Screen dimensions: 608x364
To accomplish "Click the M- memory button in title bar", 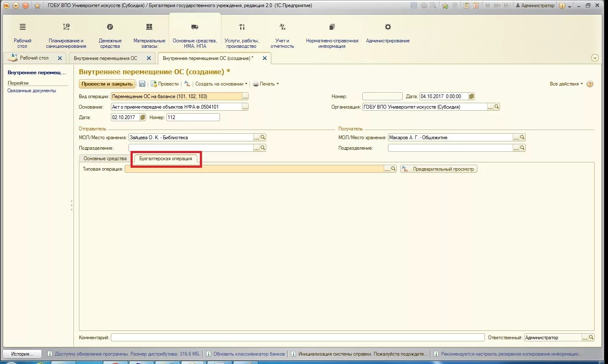I will click(507, 5).
